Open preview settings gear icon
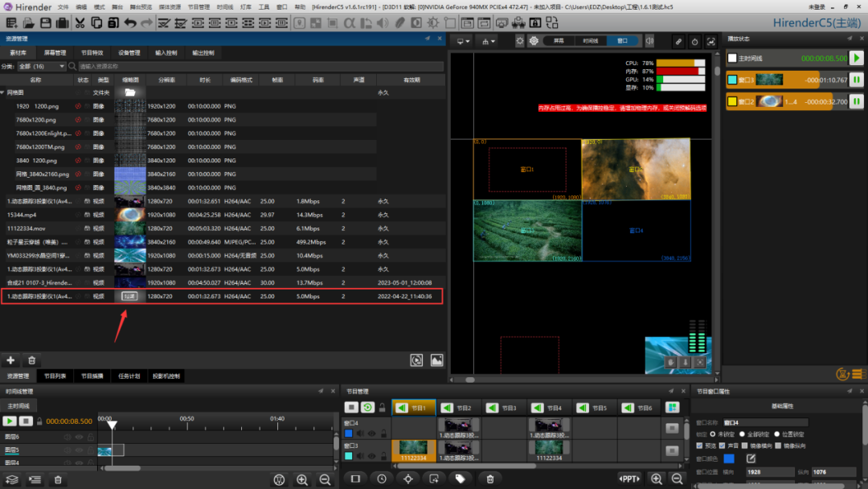Viewport: 868px width, 489px height. click(x=534, y=41)
